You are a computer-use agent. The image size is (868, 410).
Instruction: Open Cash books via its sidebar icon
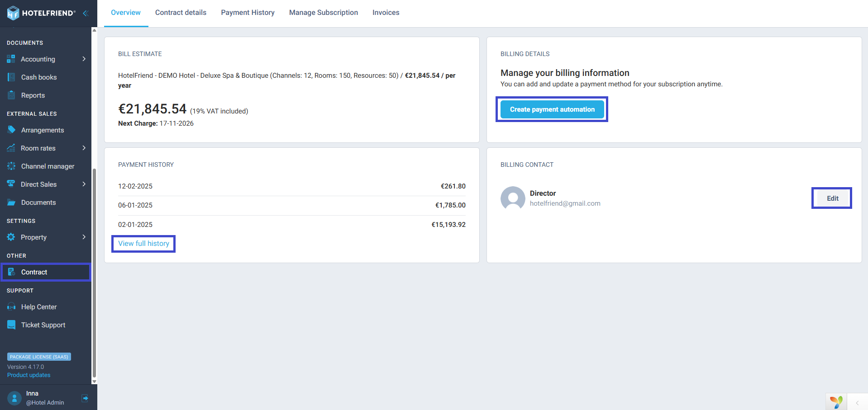coord(11,77)
